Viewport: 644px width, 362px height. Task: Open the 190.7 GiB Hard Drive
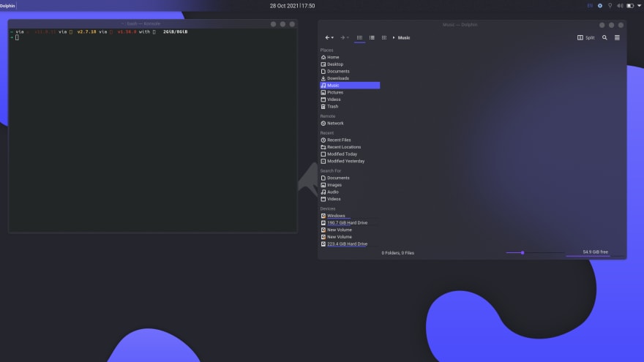point(350,222)
